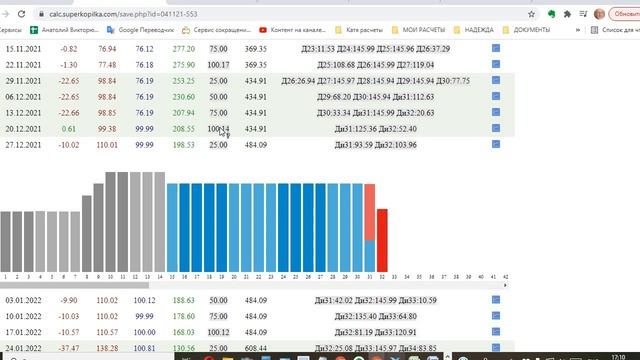Open the Сервис сокращени... bookmark
640x360 pixels.
coord(216,30)
